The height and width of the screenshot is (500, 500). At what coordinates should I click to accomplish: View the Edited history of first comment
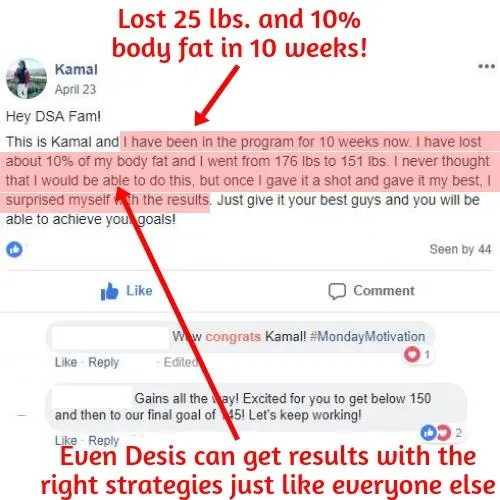click(x=180, y=362)
